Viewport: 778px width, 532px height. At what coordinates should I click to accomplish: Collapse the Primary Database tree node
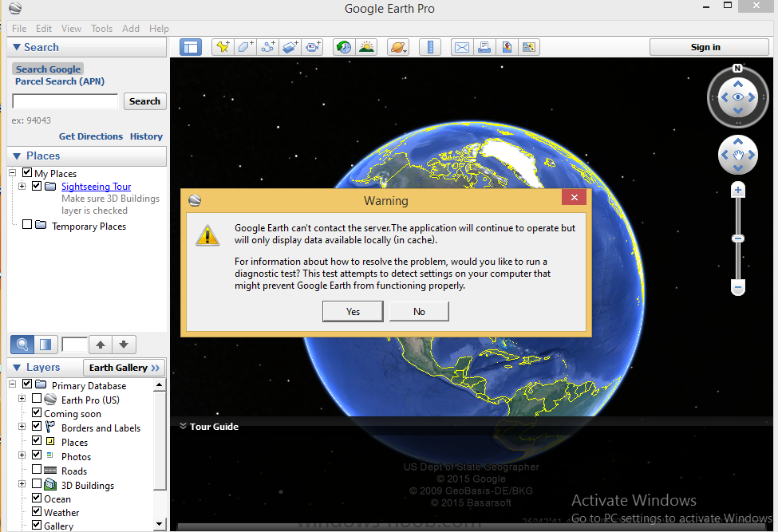pos(13,384)
